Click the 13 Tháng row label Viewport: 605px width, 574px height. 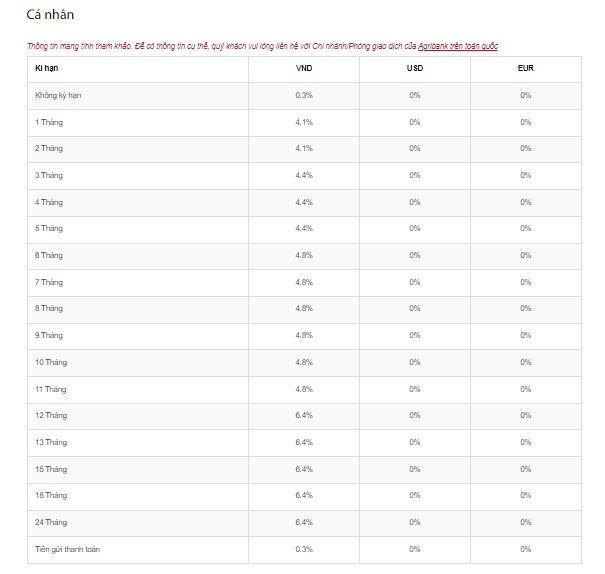coord(50,442)
